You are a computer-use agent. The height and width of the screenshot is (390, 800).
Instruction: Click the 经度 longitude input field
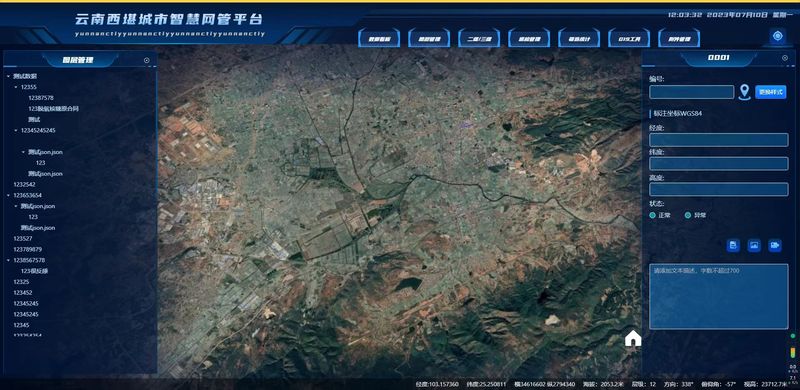tap(718, 140)
